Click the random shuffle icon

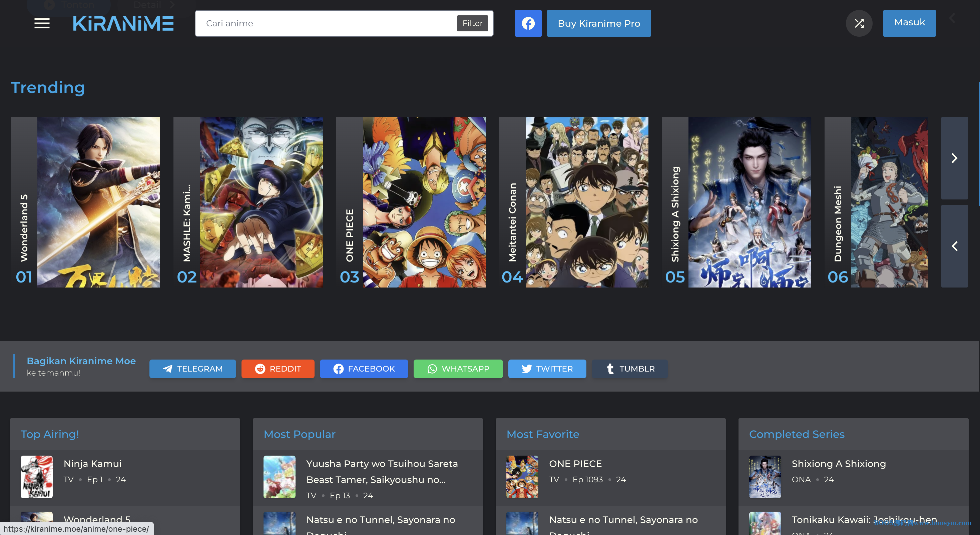click(859, 23)
